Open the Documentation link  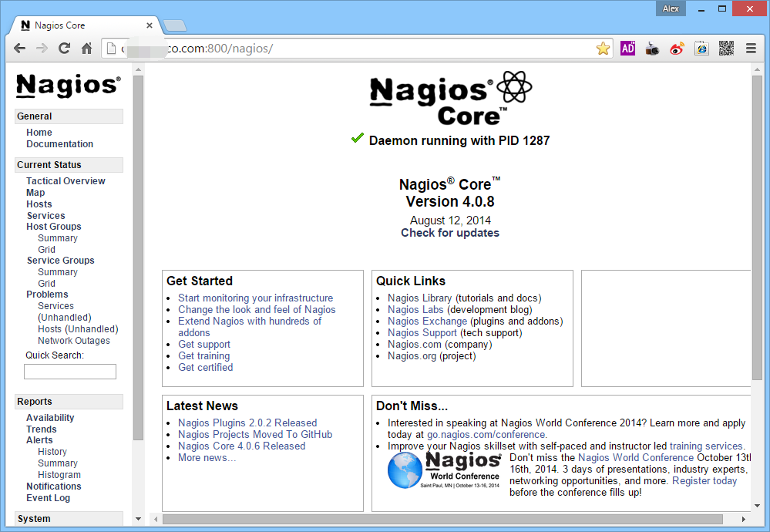point(60,144)
